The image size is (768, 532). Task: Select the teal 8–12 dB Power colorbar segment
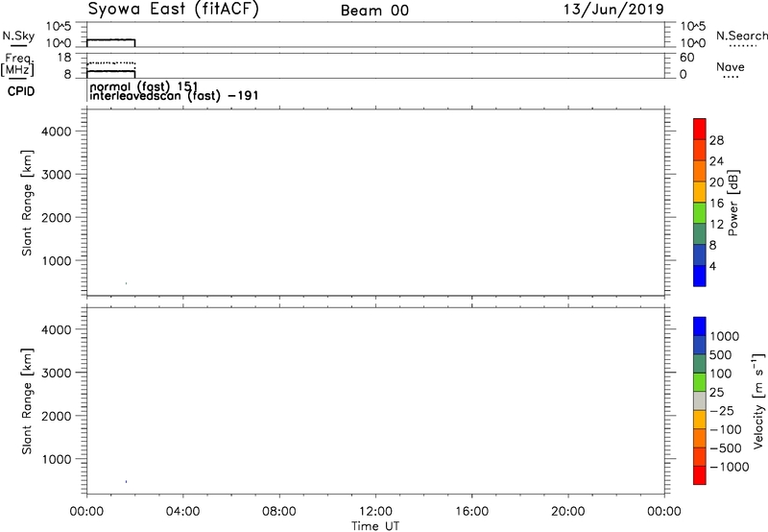coord(700,233)
